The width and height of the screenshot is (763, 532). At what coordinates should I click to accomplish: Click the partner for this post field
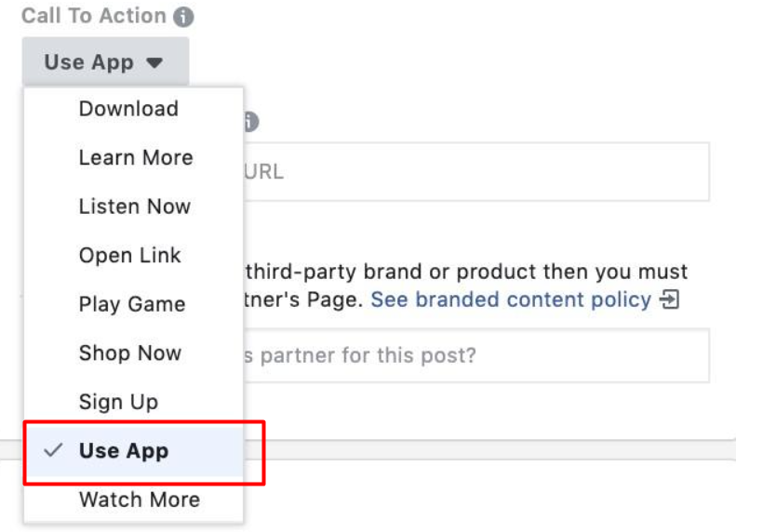click(x=475, y=356)
